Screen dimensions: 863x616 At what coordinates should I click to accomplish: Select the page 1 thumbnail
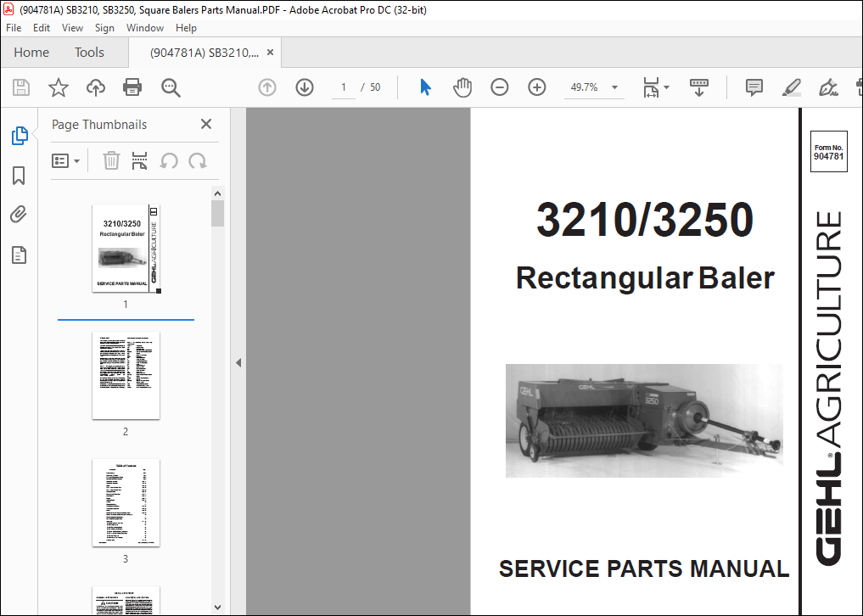(x=126, y=249)
